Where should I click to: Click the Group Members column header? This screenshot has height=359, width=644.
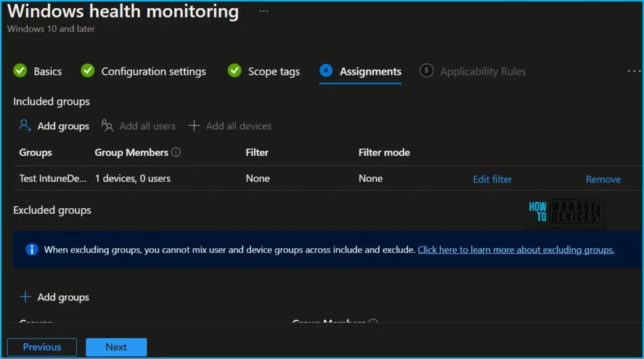pos(131,152)
